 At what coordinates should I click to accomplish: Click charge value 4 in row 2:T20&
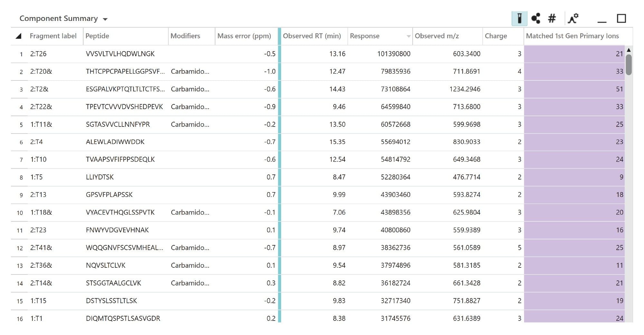point(519,71)
